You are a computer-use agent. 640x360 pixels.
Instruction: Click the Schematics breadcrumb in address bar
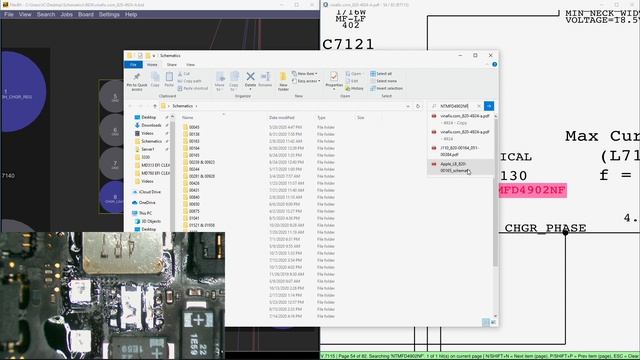coord(182,106)
